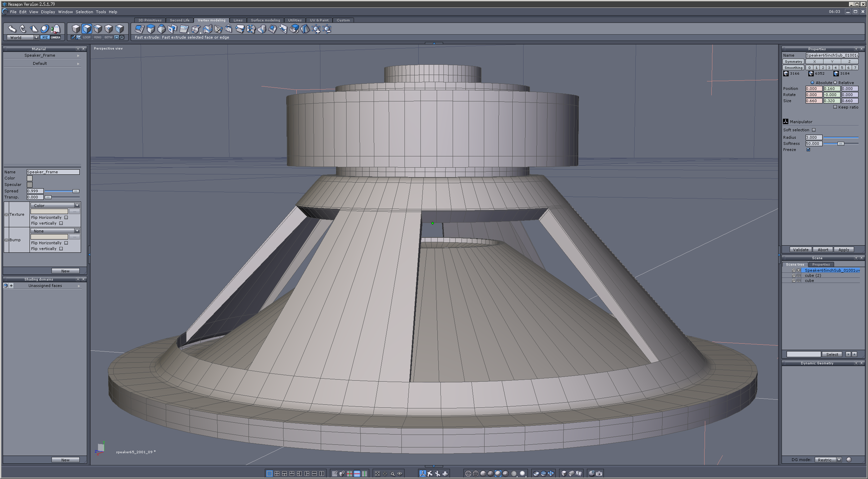868x479 pixels.
Task: Click the Apply button
Action: 844,250
